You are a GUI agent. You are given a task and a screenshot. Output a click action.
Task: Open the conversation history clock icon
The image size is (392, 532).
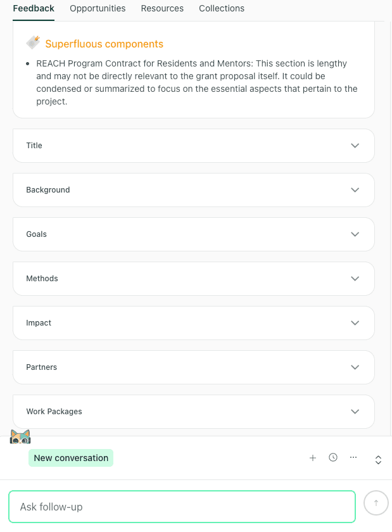pyautogui.click(x=333, y=457)
